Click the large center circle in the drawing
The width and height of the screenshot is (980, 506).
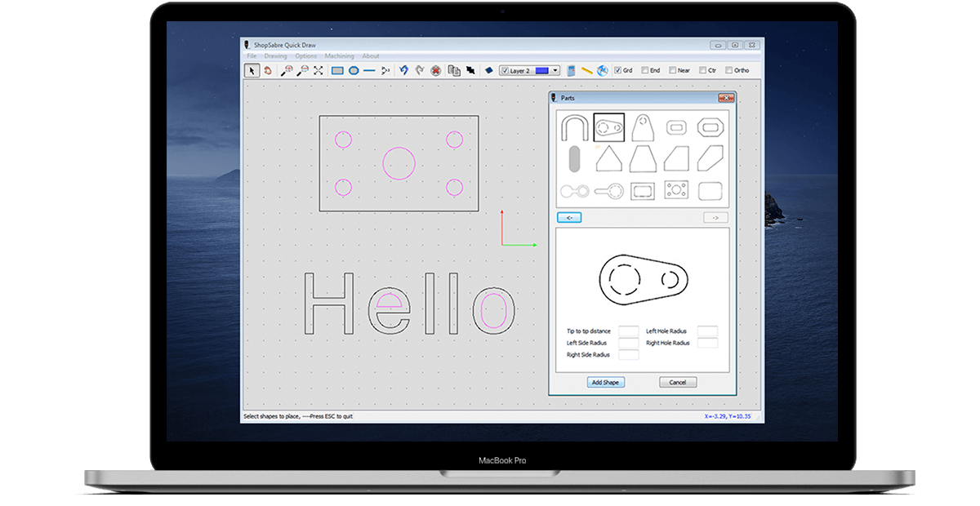(x=399, y=163)
